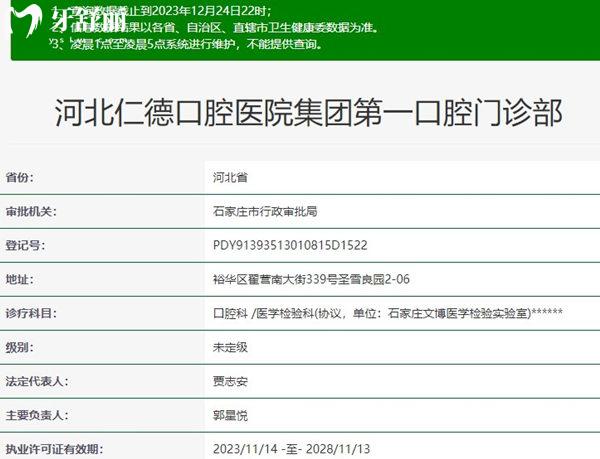Click the 审批机关 label
The image size is (600, 459).
point(31,211)
